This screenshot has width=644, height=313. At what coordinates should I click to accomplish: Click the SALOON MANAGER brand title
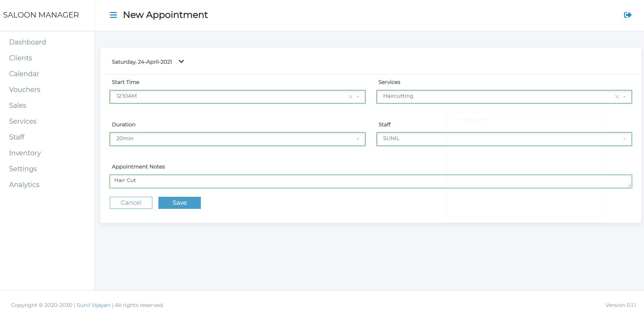point(41,15)
